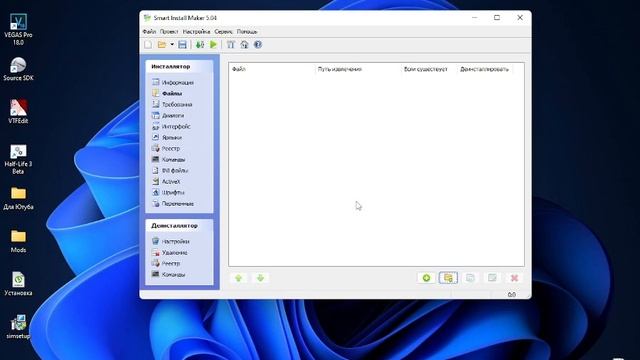
Task: Open the Mods desktop folder
Action: (x=18, y=241)
